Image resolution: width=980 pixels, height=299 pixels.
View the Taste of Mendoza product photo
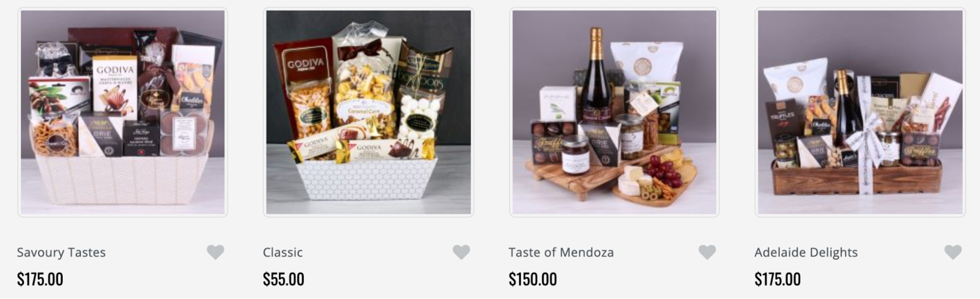coord(614,112)
